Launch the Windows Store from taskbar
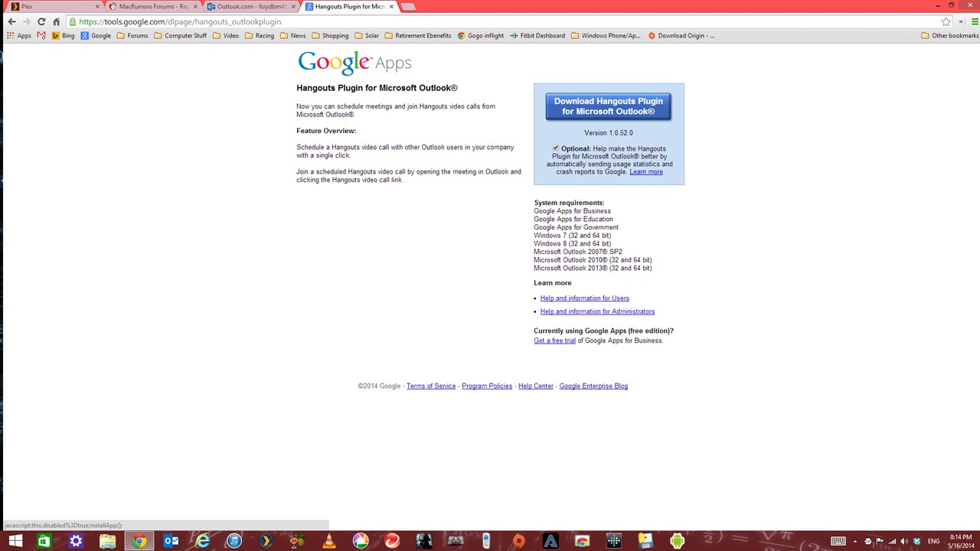The width and height of the screenshot is (980, 551). point(44,541)
